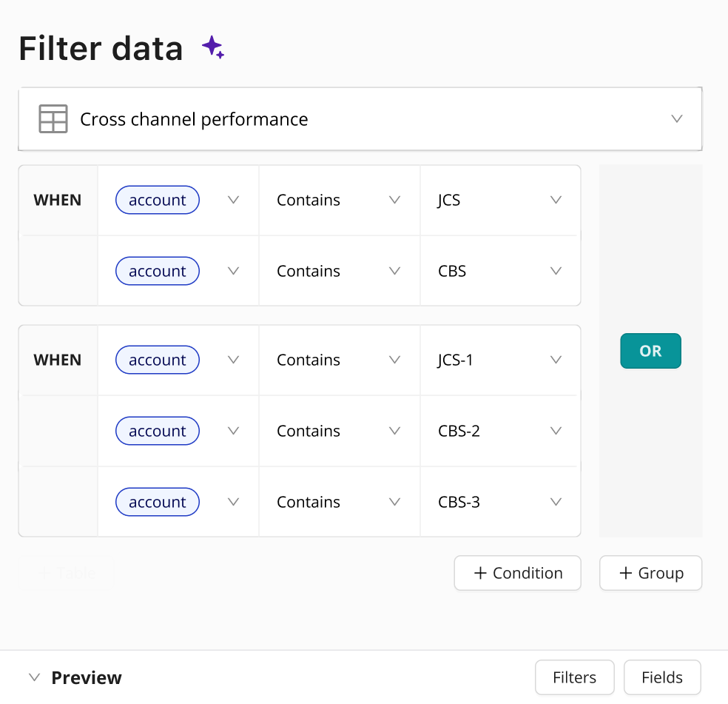Click the account pill in CBS-2 row
Image resolution: width=728 pixels, height=704 pixels.
pyautogui.click(x=158, y=431)
